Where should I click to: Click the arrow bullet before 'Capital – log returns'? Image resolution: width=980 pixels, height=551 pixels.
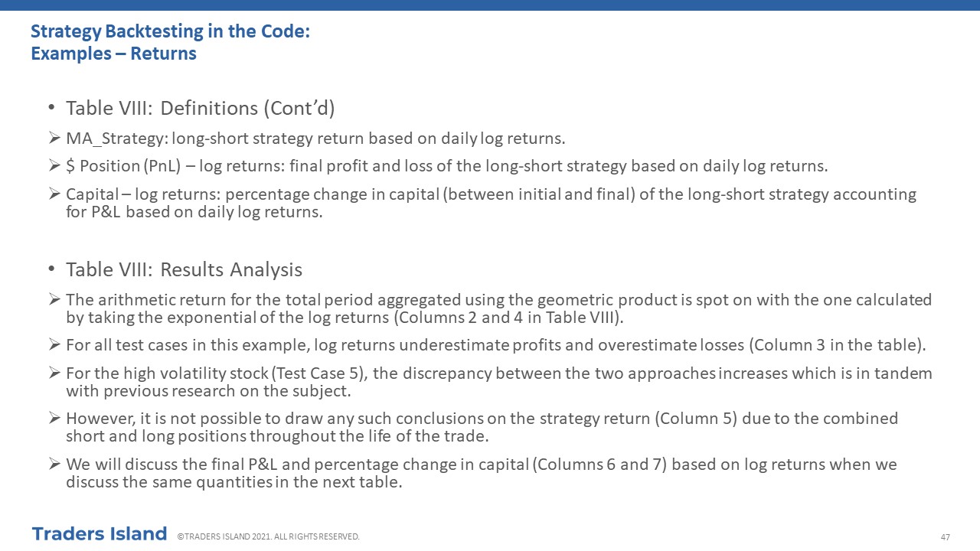click(x=54, y=194)
